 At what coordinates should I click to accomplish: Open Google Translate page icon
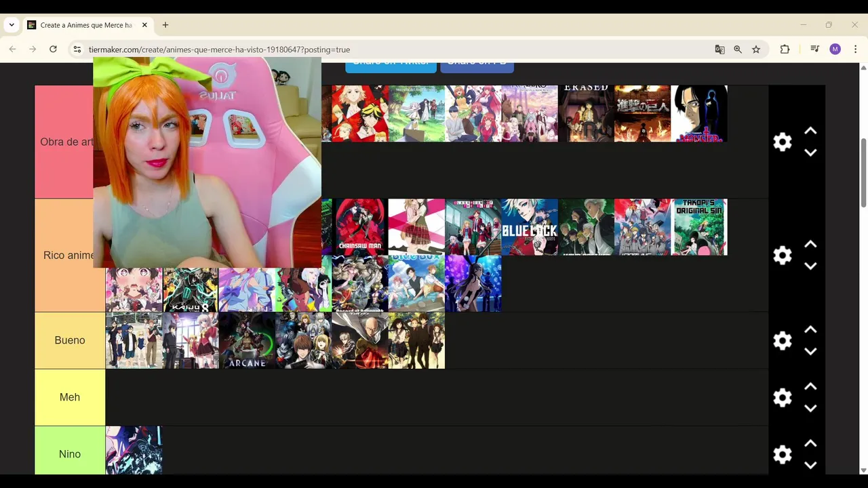coord(719,49)
